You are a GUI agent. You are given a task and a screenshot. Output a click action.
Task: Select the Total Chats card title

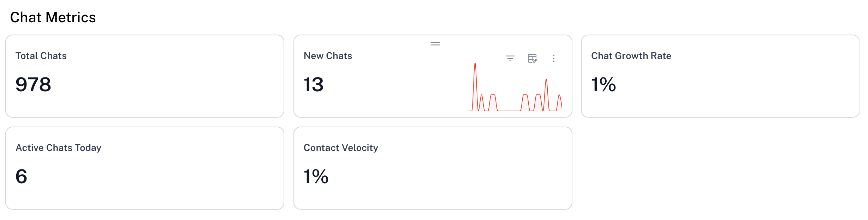click(x=41, y=56)
